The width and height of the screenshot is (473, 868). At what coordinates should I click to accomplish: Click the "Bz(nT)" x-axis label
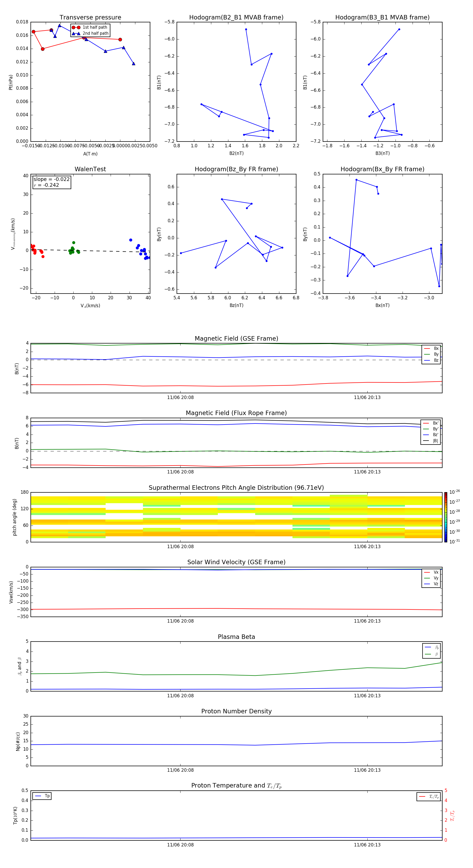[236, 306]
